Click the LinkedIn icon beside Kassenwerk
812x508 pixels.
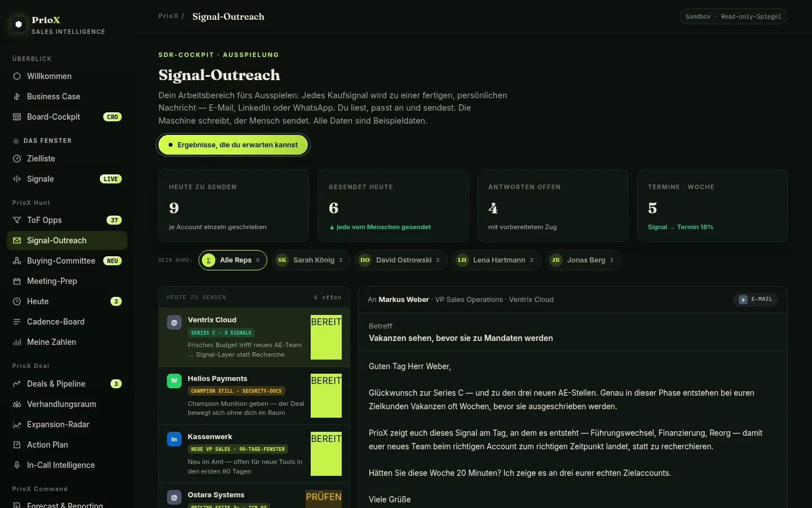[174, 439]
